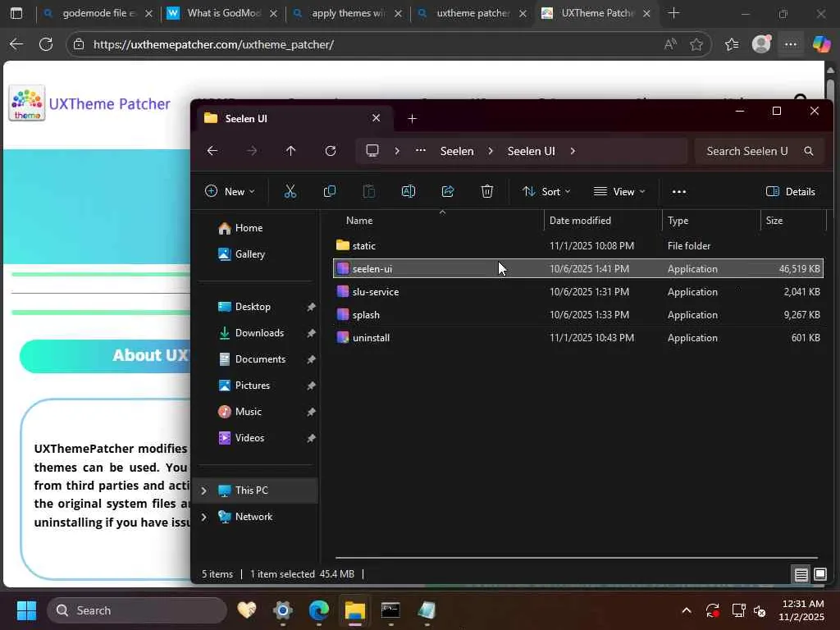Viewport: 840px width, 630px height.
Task: Click UXTheme Patcher site logo
Action: point(27,103)
